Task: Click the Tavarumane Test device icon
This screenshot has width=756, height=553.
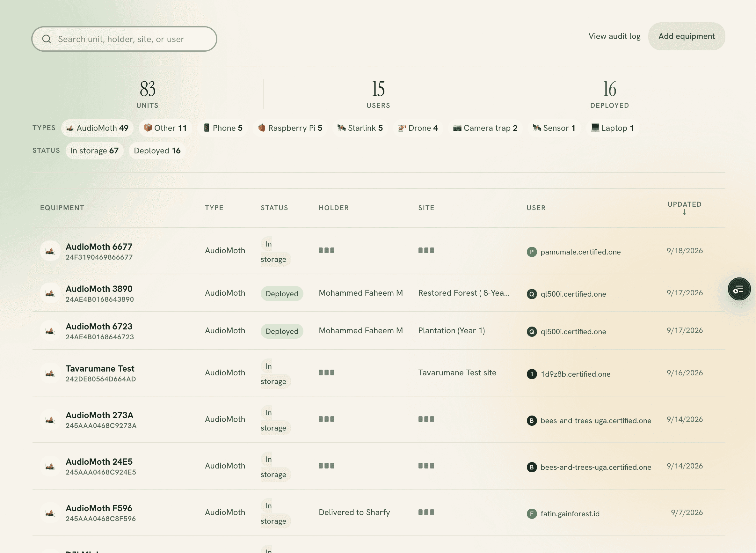Action: tap(50, 372)
